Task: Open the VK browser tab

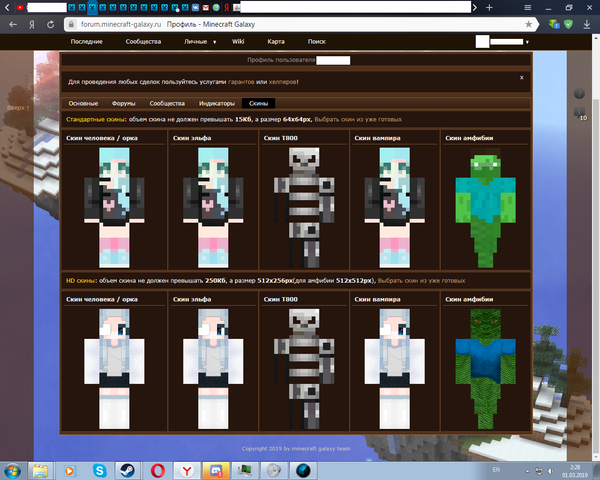Action: click(196, 7)
